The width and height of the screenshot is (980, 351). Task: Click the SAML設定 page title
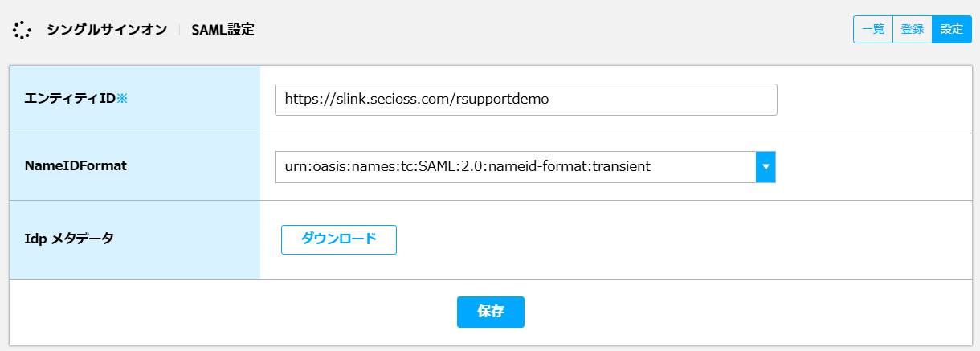click(x=223, y=30)
